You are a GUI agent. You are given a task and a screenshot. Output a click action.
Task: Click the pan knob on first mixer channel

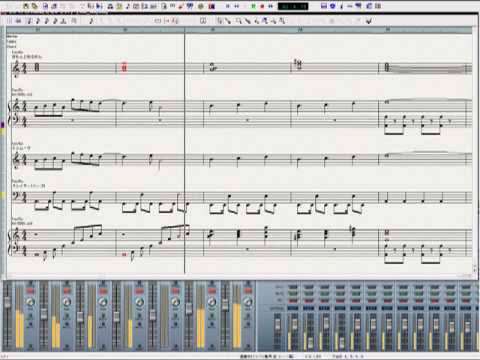30,302
